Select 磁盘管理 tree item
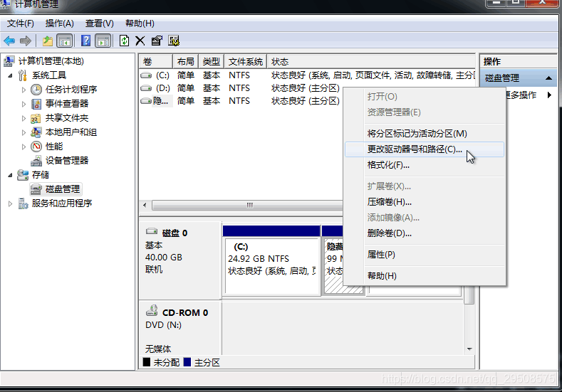 point(56,189)
